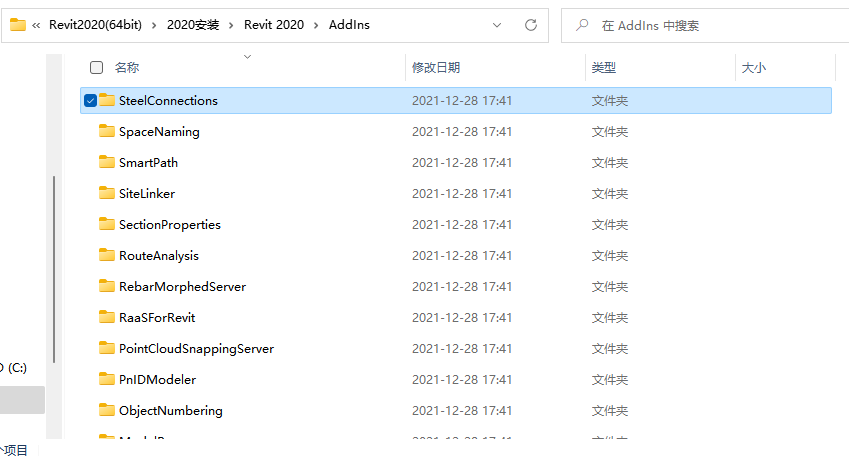Navigate to the 2020安装 breadcrumb
The height and width of the screenshot is (460, 849).
197,25
